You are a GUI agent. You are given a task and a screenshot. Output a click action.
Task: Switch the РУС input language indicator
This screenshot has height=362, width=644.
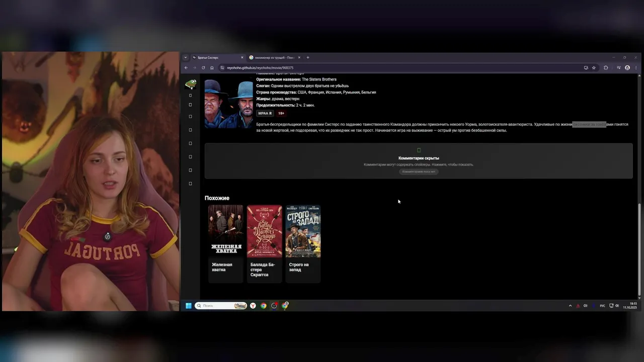603,306
